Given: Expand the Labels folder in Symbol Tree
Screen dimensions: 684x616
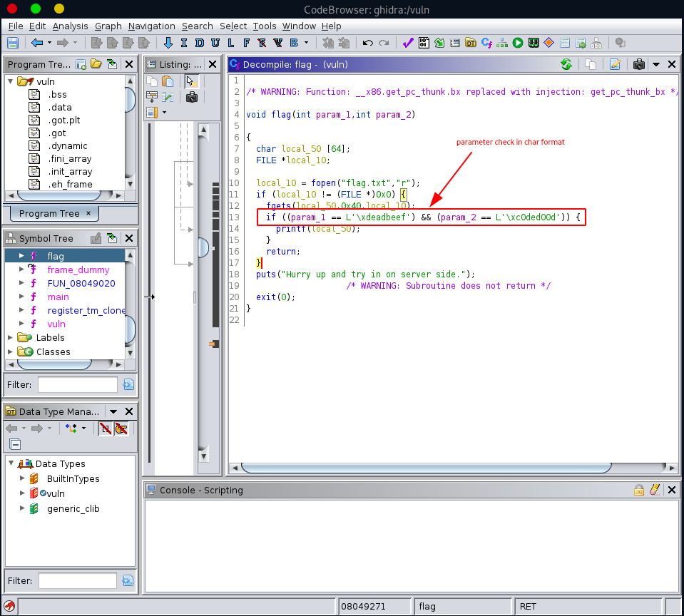Looking at the screenshot, I should 10,338.
